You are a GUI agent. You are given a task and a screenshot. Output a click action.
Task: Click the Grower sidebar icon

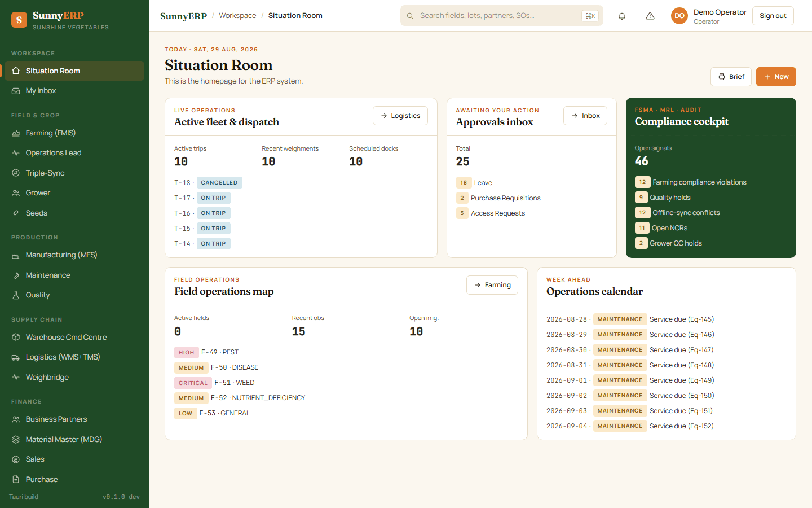[16, 193]
